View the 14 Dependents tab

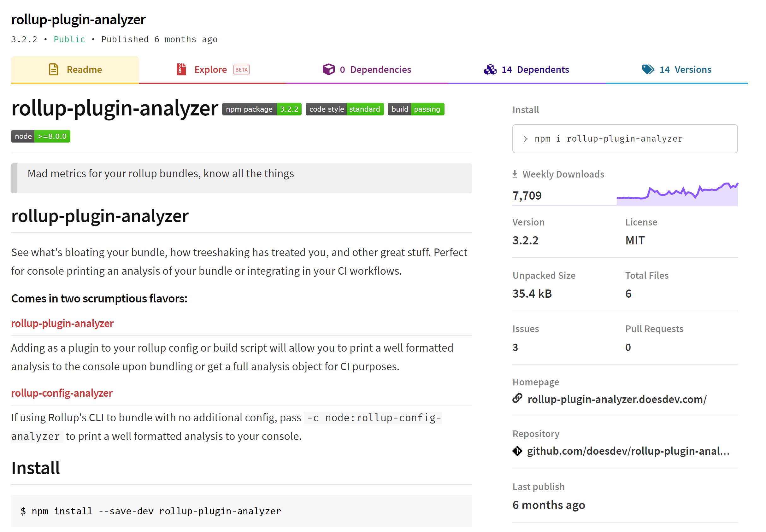pos(526,69)
